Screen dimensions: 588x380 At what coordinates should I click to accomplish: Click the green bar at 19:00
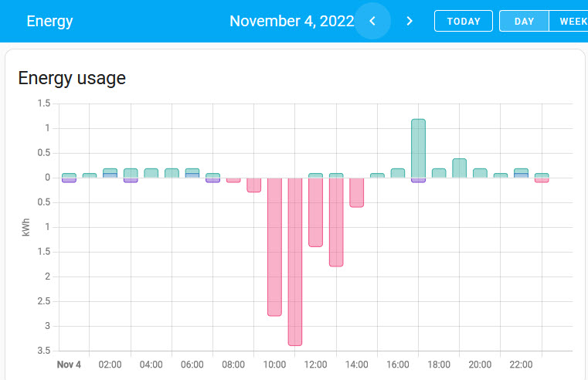coord(459,168)
